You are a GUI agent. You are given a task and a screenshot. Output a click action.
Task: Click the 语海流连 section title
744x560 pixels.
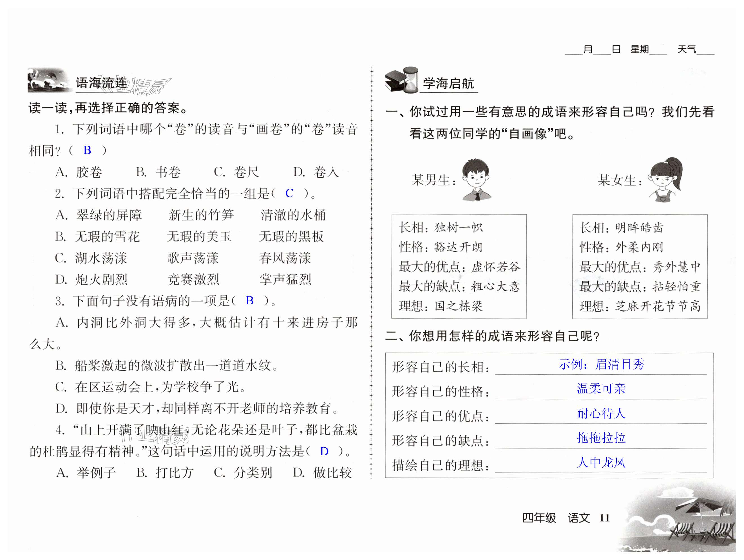(101, 83)
